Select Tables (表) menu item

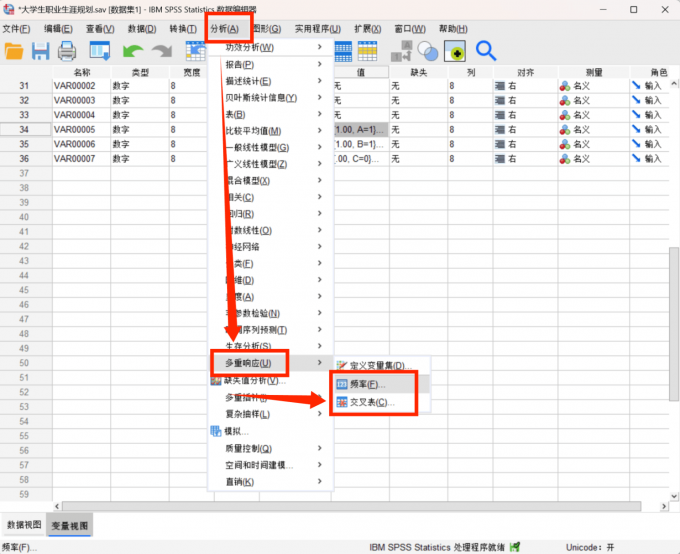coord(271,115)
